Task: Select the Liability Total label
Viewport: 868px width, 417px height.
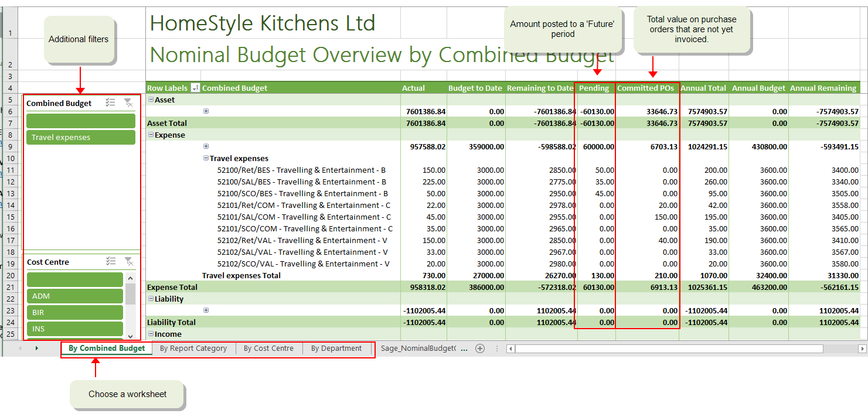Action: point(171,322)
